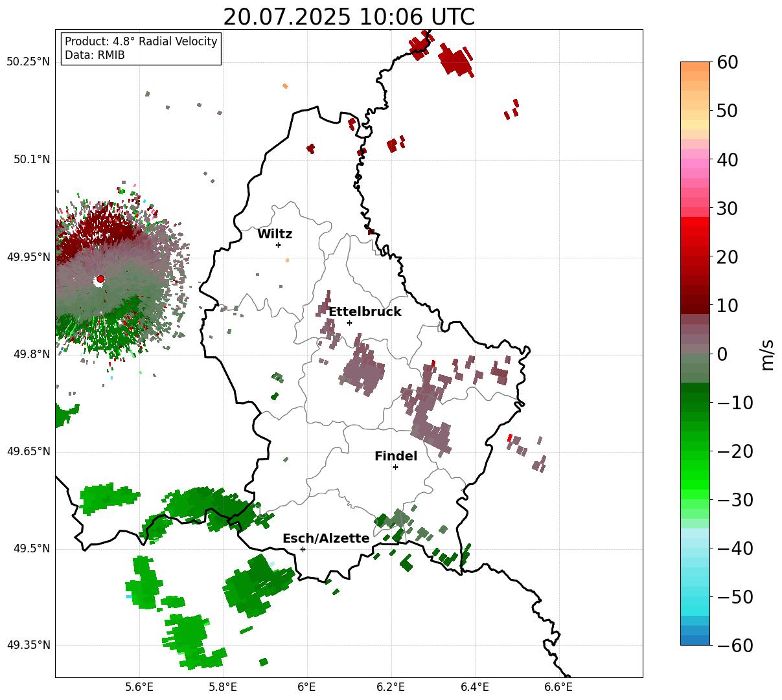Screen dimensions: 782x700
Task: Click the 50.25°N latitude label
Action: click(28, 62)
